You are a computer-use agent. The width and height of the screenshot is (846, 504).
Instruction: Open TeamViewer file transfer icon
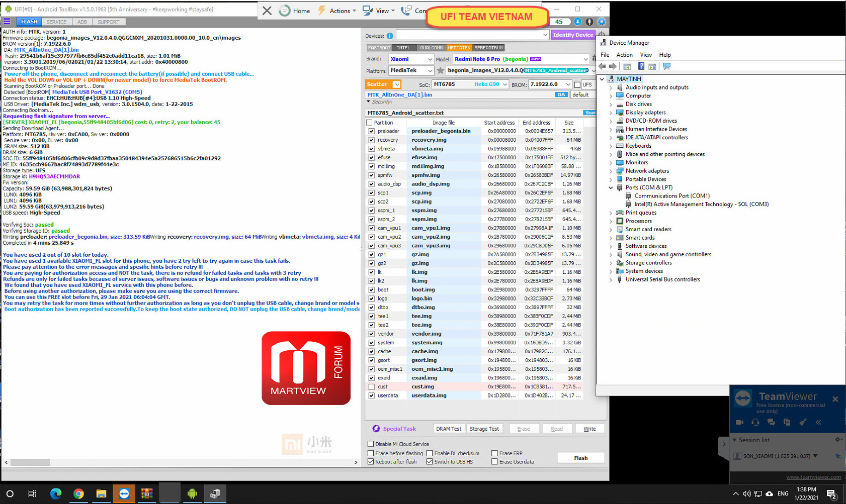pos(787,423)
